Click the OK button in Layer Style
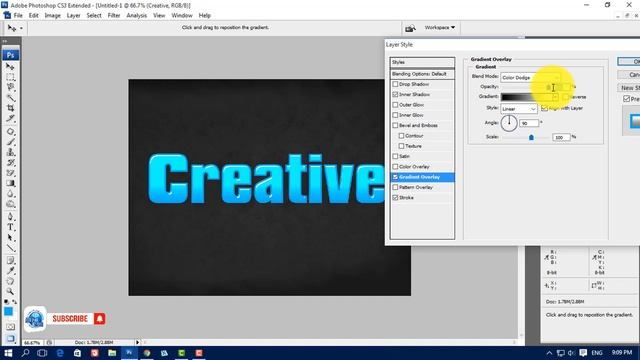The height and width of the screenshot is (360, 640). (629, 62)
